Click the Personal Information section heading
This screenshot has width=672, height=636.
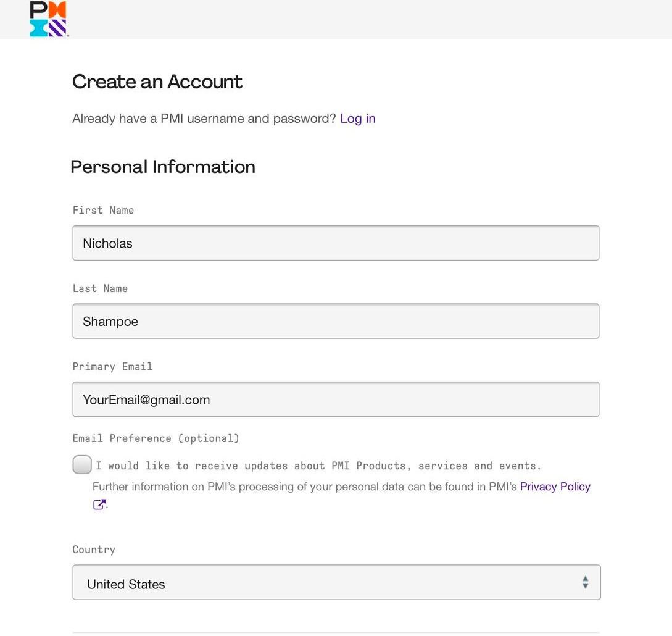point(163,167)
